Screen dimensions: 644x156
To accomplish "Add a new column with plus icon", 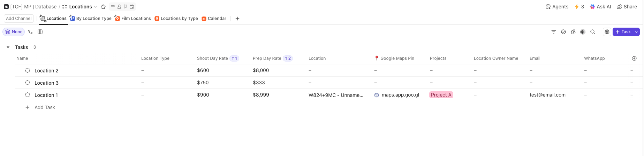I will (x=634, y=58).
